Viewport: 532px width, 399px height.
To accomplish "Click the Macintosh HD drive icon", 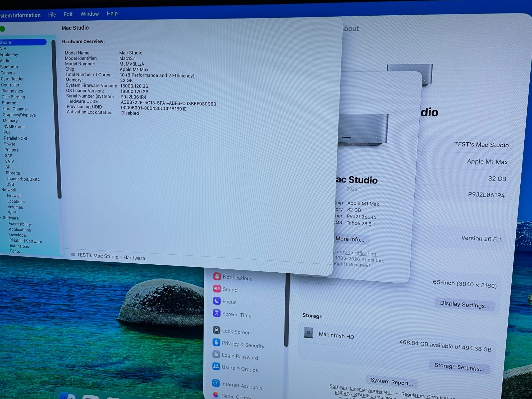I will click(x=308, y=332).
